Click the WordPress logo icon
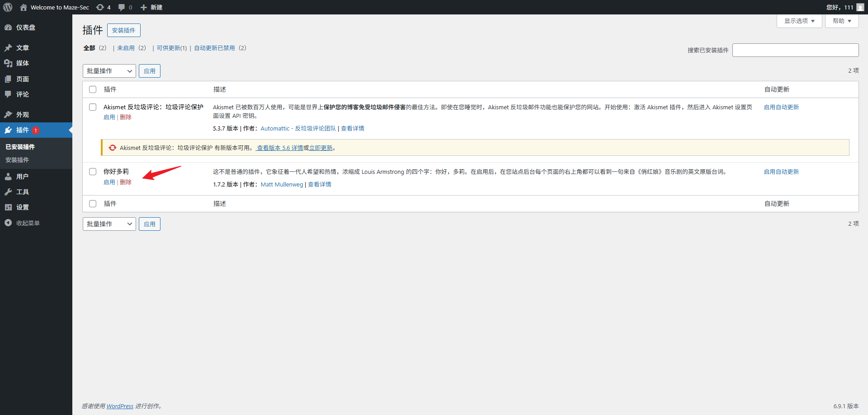 click(x=8, y=7)
